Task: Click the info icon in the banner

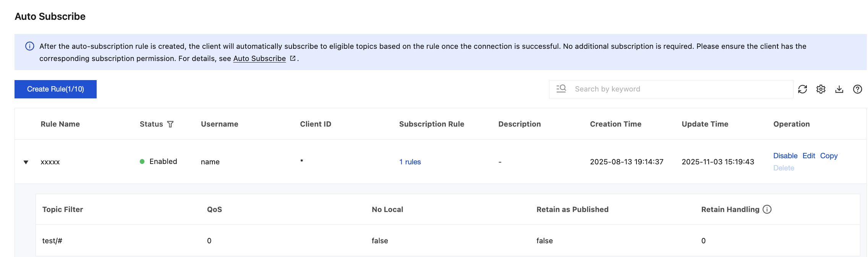Action: click(29, 46)
